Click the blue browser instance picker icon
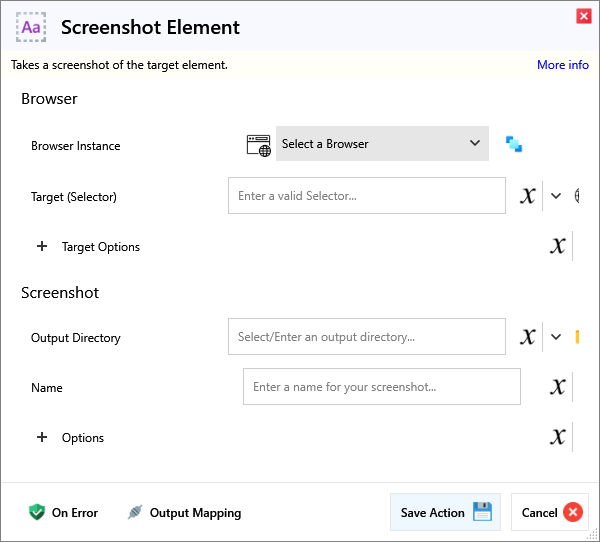Viewport: 600px width, 542px height. click(x=514, y=144)
